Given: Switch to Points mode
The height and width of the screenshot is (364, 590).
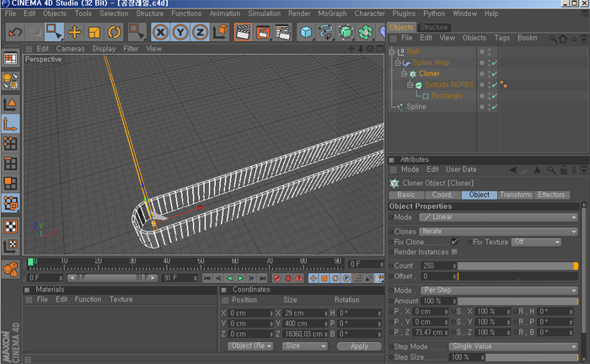Looking at the screenshot, I should coord(10,143).
